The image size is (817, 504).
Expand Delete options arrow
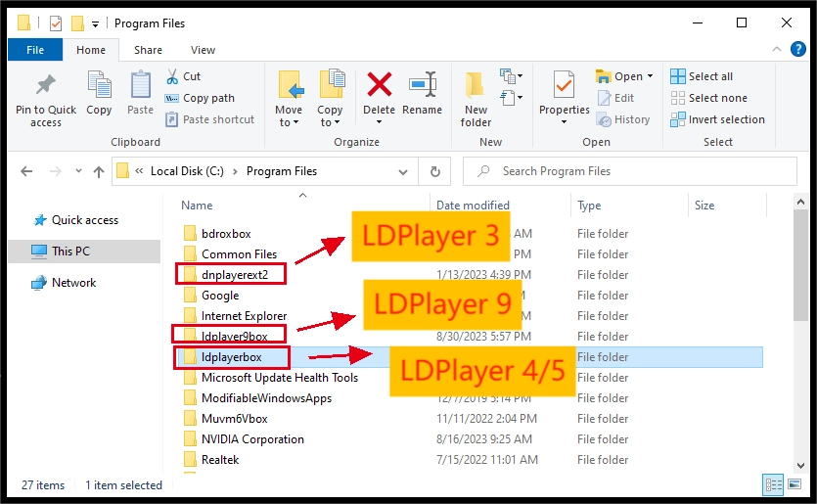click(x=379, y=122)
